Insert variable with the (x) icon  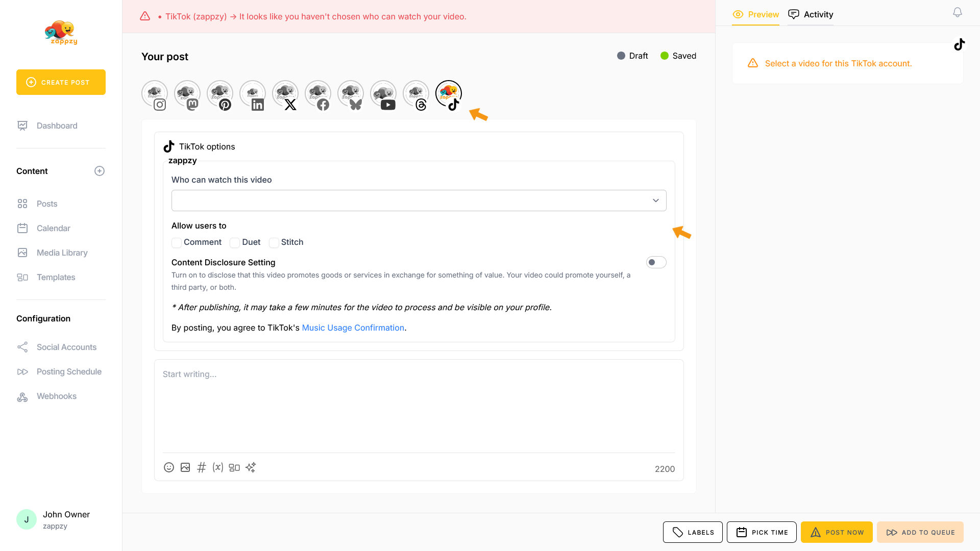click(218, 467)
